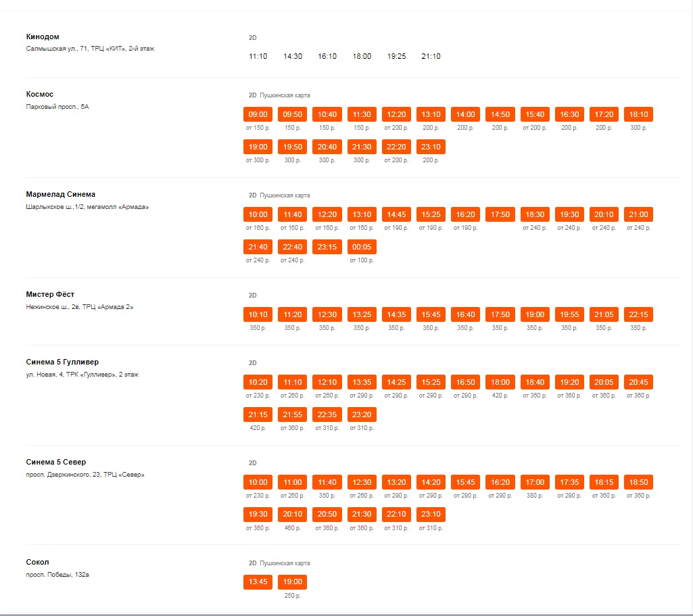The height and width of the screenshot is (616, 693).
Task: Book the 18:00 showtime at Синема 5 Гулливер
Action: point(500,382)
